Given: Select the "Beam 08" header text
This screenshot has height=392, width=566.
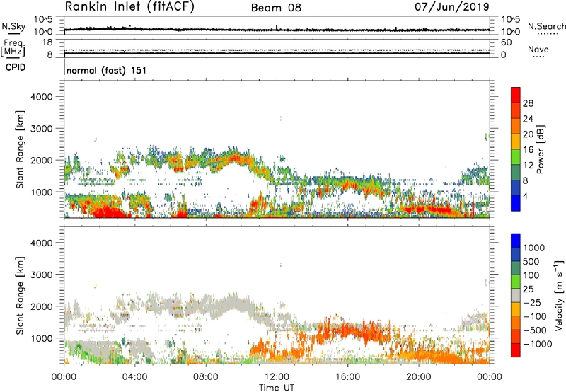Looking at the screenshot, I should 276,8.
